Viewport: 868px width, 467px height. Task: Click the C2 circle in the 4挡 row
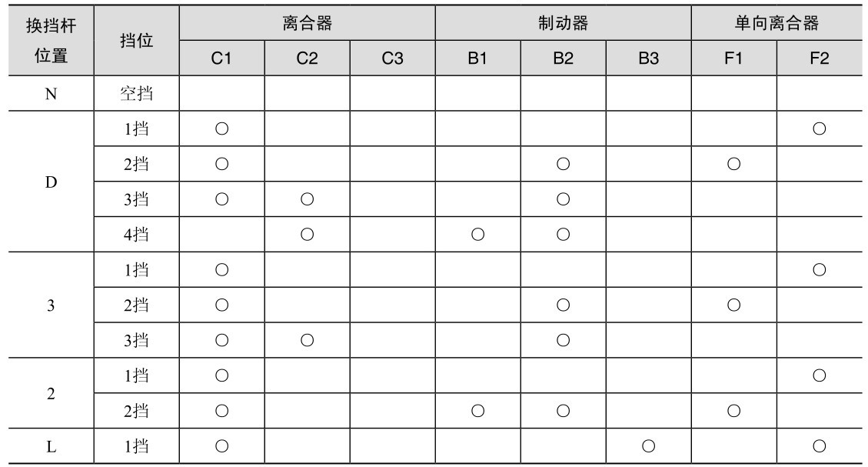(307, 235)
